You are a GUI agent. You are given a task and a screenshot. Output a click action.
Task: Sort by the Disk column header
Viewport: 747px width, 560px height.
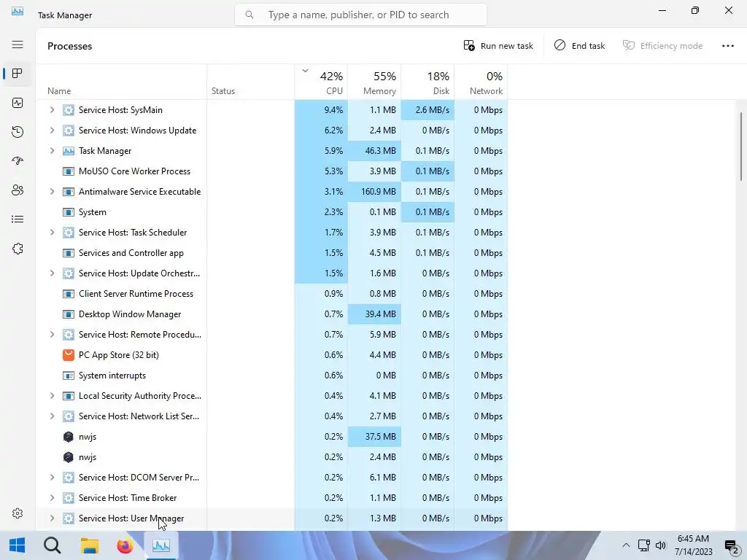tap(427, 82)
